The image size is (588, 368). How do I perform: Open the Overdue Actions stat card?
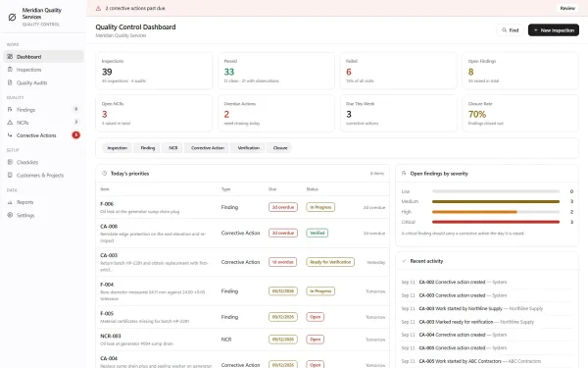coord(276,114)
